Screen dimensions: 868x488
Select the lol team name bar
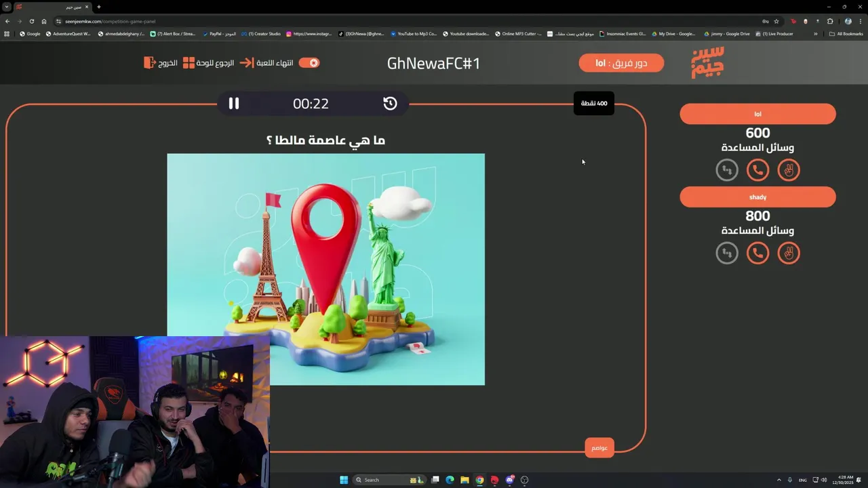[x=757, y=114]
